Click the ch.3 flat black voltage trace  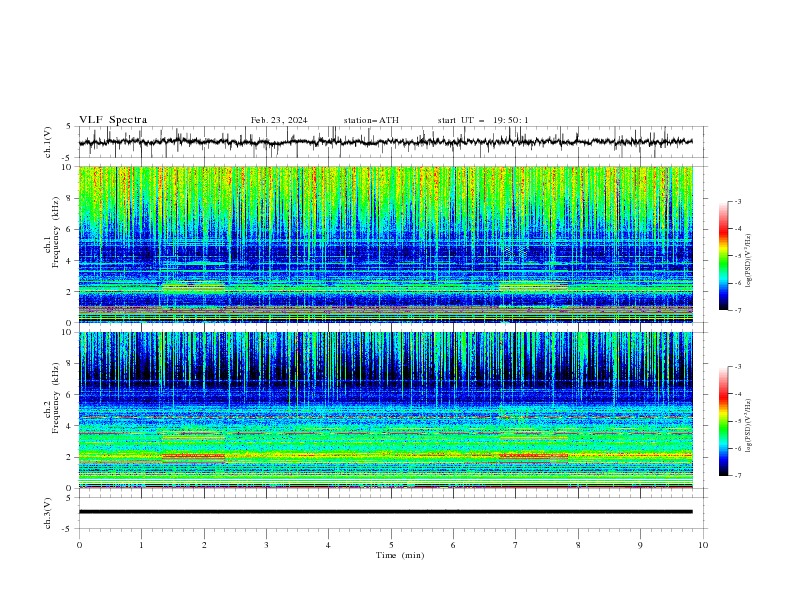386,512
